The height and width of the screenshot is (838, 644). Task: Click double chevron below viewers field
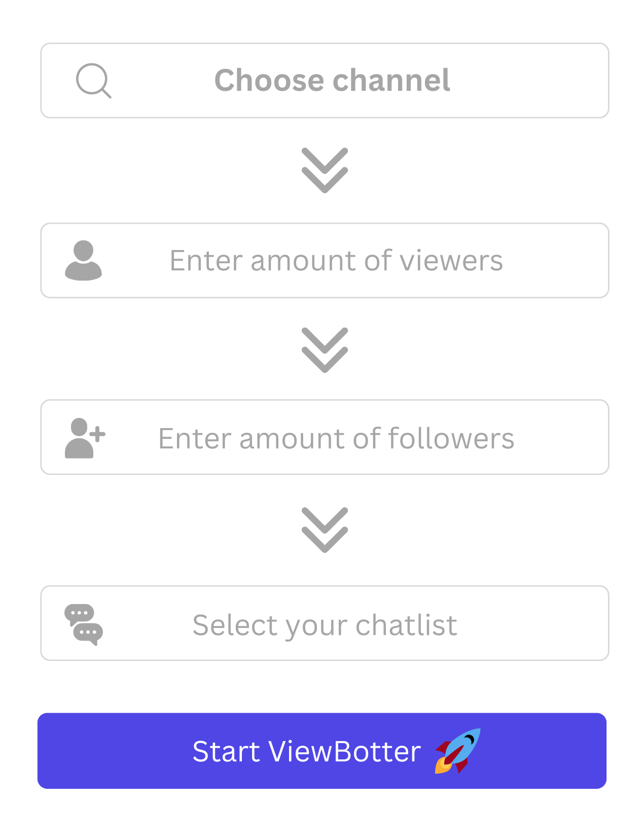(325, 350)
